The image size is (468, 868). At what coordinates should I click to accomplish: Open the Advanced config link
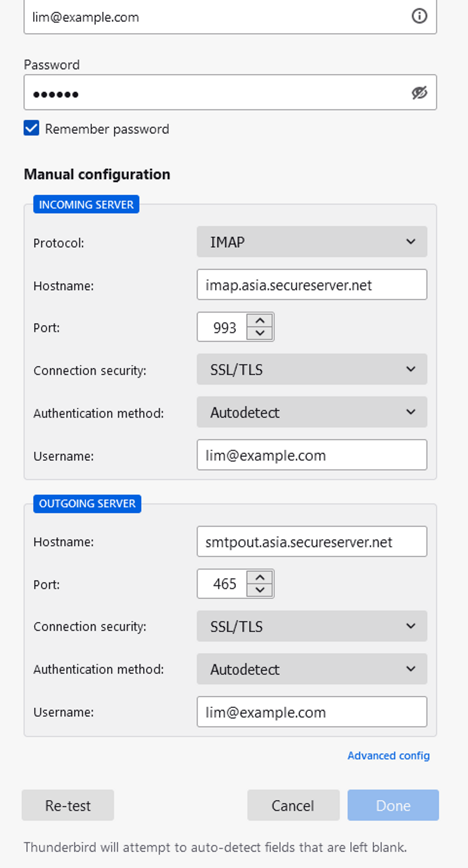388,756
